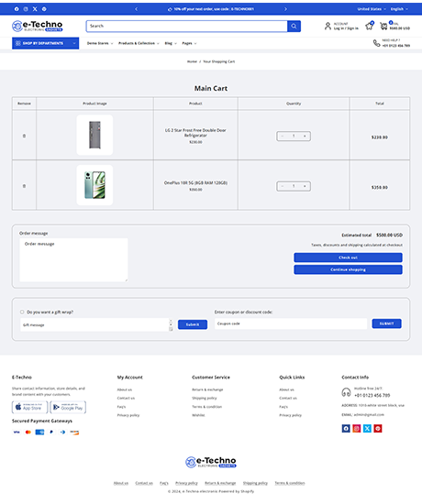Click the search input field
Image resolution: width=422 pixels, height=504 pixels.
coord(187,26)
